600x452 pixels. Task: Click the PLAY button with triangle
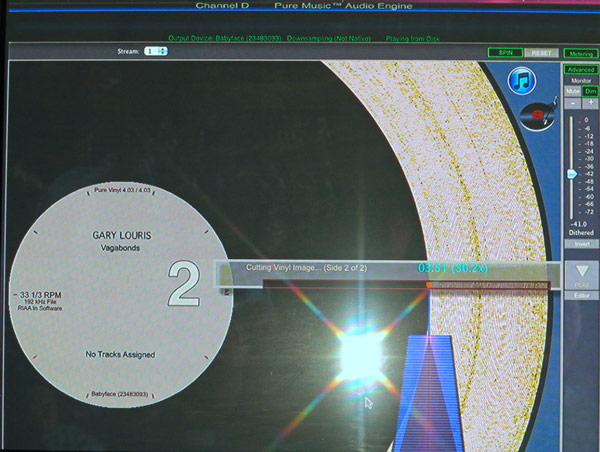(582, 275)
